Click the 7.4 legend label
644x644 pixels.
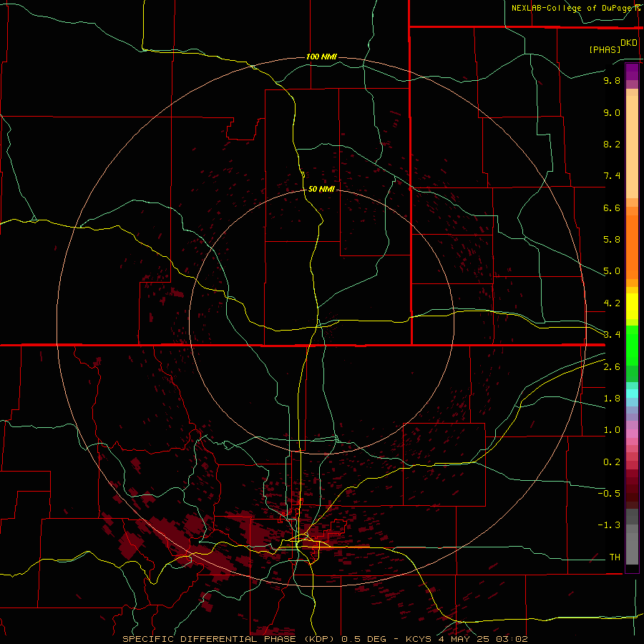(612, 176)
